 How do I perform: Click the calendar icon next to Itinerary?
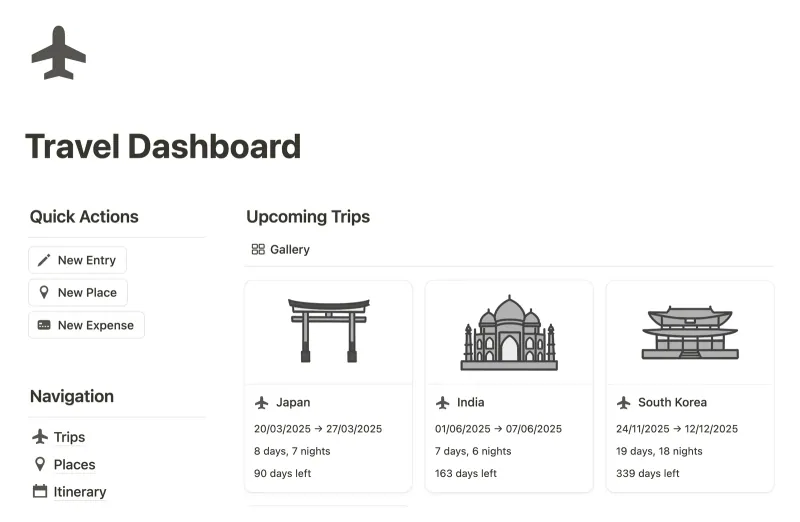click(40, 491)
